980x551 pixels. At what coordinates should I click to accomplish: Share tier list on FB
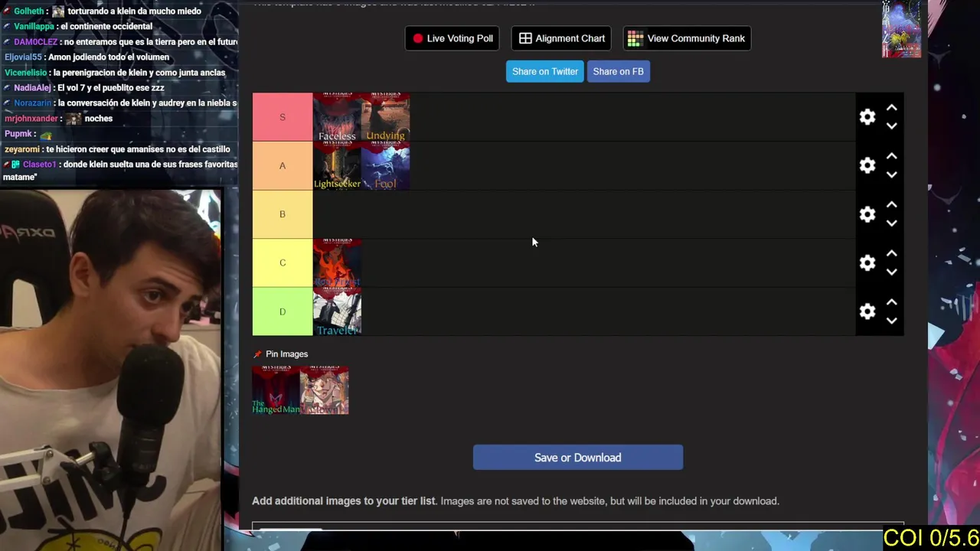[x=618, y=71]
